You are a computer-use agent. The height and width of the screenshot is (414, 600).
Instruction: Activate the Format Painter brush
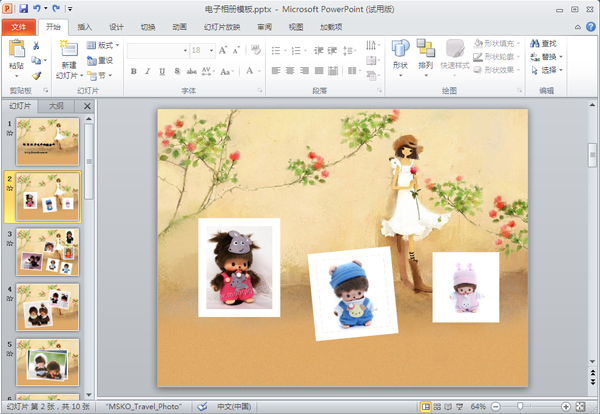[x=36, y=76]
